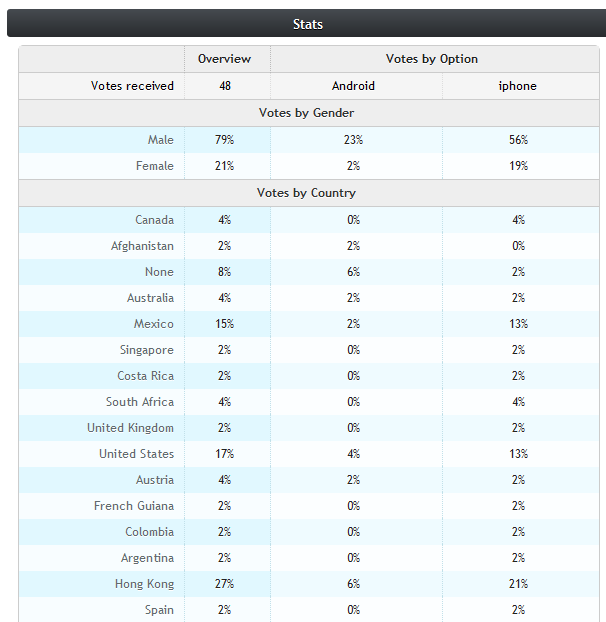Click the United States row label

(136, 454)
